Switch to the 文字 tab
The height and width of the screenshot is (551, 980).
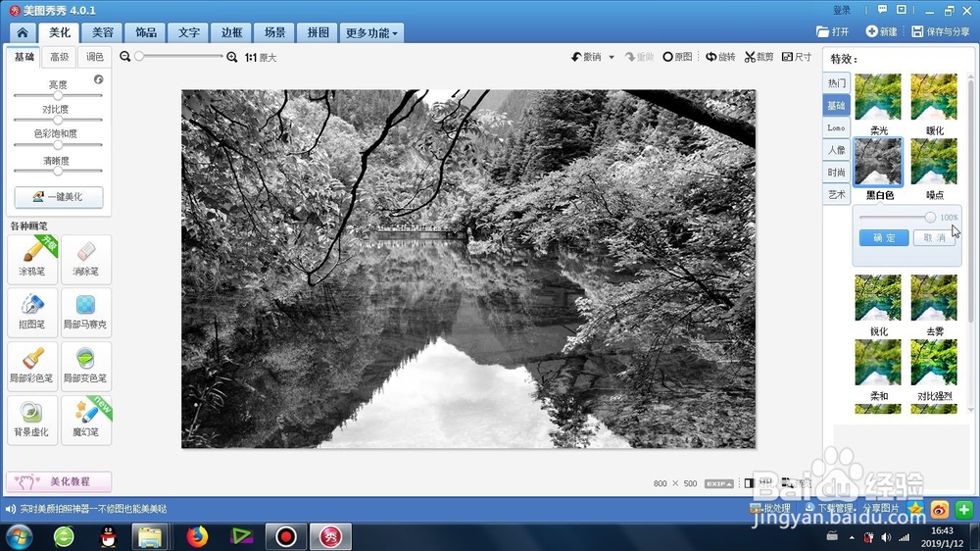click(189, 32)
